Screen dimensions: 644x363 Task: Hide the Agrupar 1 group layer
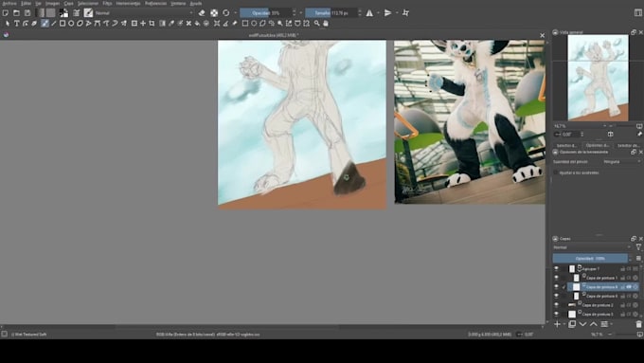coord(556,269)
